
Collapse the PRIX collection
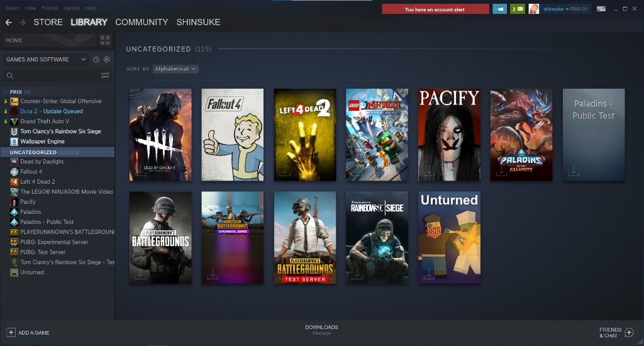point(6,92)
